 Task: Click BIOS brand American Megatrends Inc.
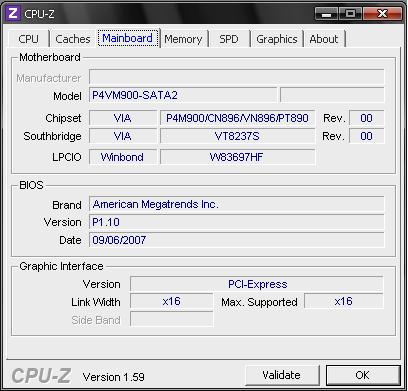point(237,204)
